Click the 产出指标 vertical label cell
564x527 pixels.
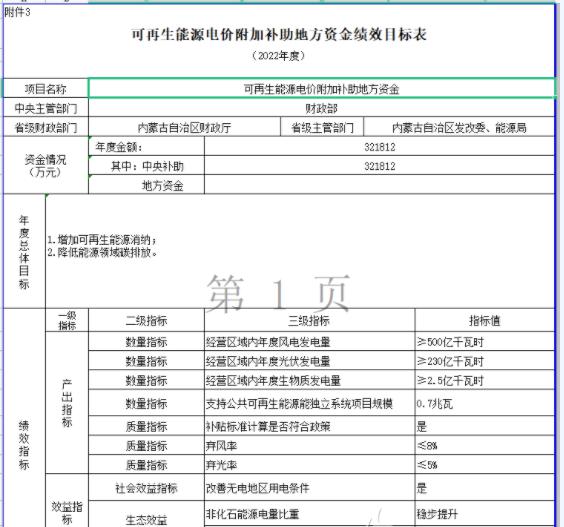tap(67, 402)
